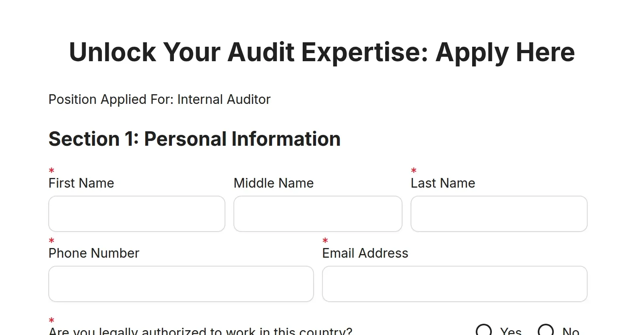Click inside the First Name field
Viewport: 644px width, 335px height.
point(136,213)
